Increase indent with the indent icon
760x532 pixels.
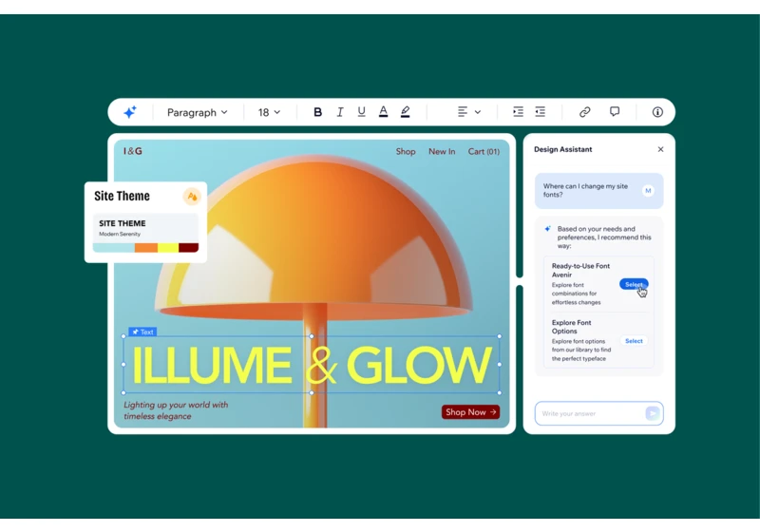click(x=518, y=112)
